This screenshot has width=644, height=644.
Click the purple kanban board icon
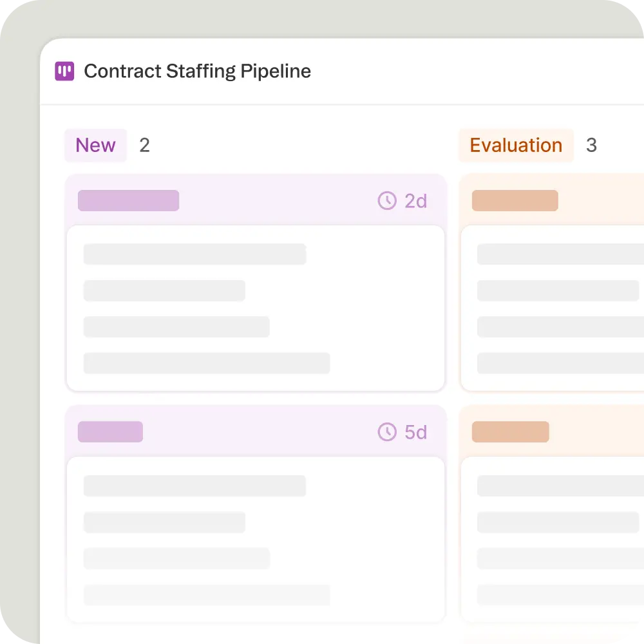64,71
